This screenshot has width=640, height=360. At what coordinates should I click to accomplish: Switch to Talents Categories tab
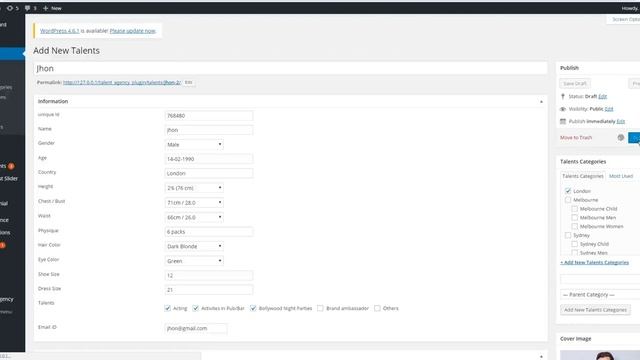582,176
